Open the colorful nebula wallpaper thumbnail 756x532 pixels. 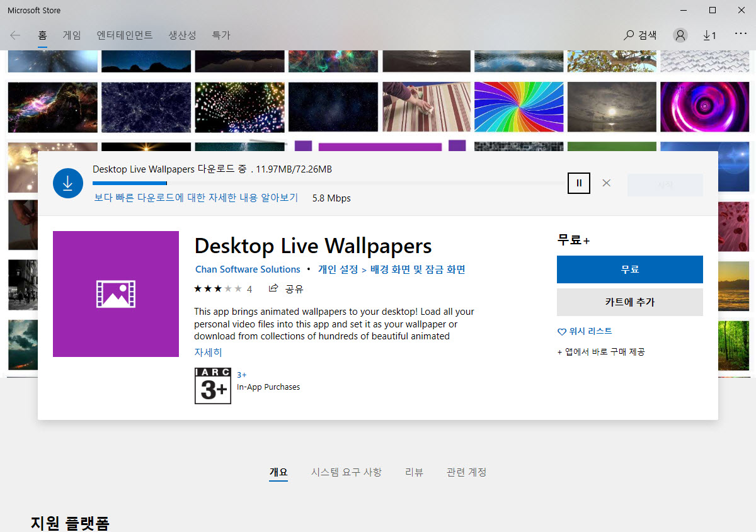tap(52, 107)
